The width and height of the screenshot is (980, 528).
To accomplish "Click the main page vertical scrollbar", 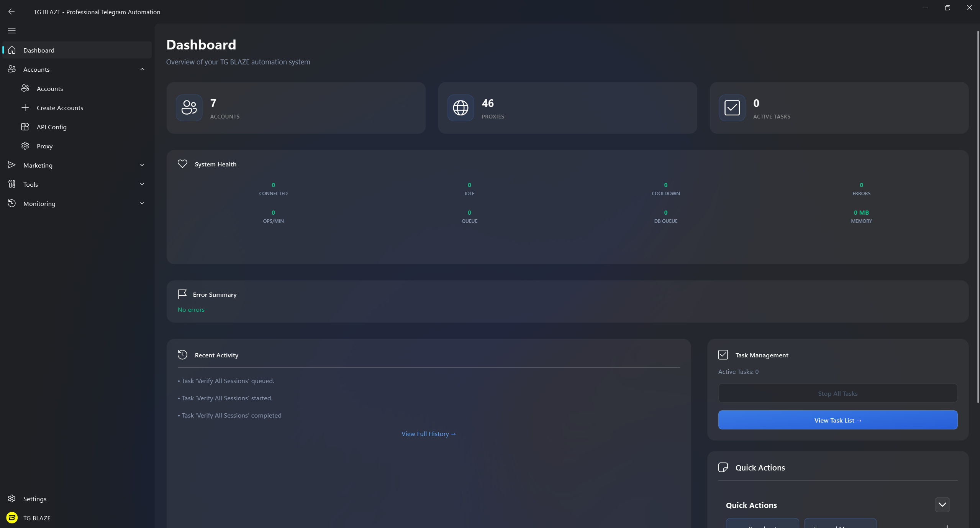I will click(x=978, y=217).
